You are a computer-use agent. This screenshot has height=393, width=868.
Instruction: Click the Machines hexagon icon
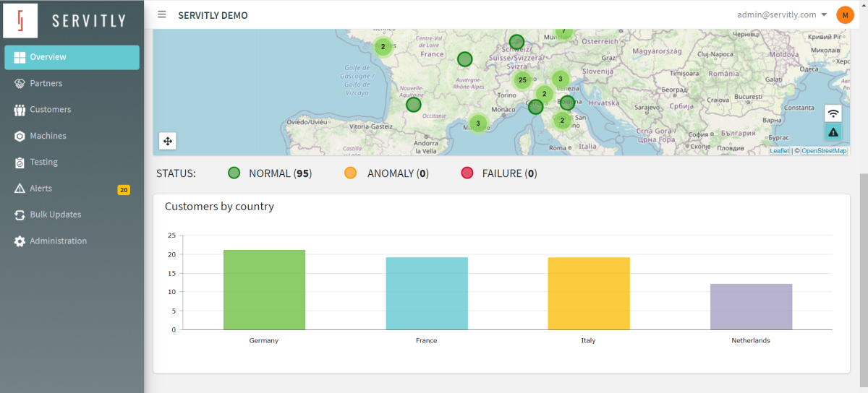[20, 136]
